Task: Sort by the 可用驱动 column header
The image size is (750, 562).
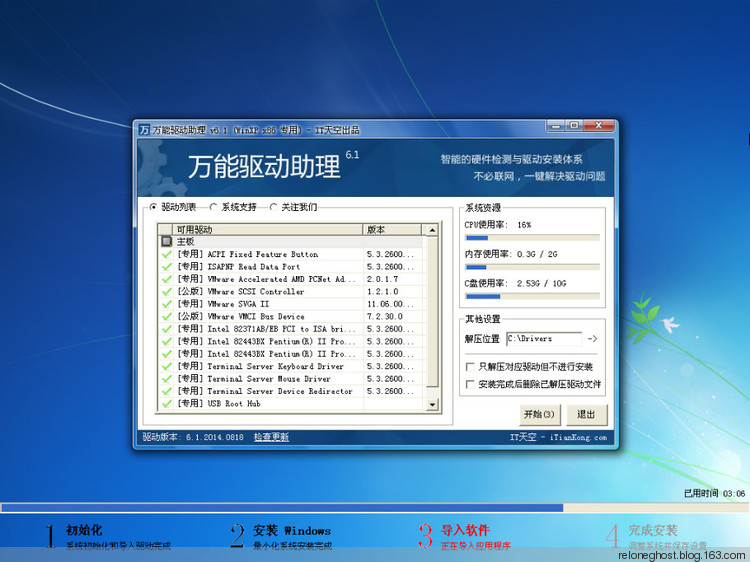Action: [x=267, y=230]
